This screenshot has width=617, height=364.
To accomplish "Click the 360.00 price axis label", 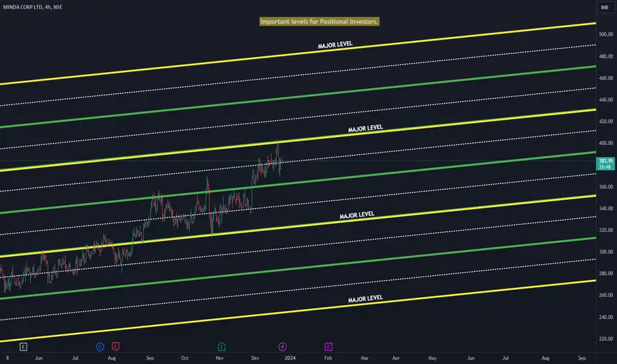I will click(606, 187).
